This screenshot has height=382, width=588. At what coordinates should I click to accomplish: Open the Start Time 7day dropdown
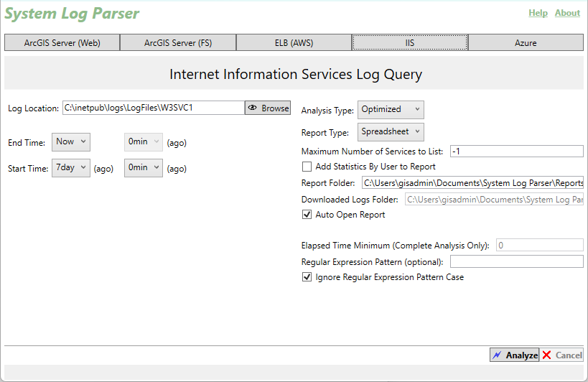pos(71,168)
